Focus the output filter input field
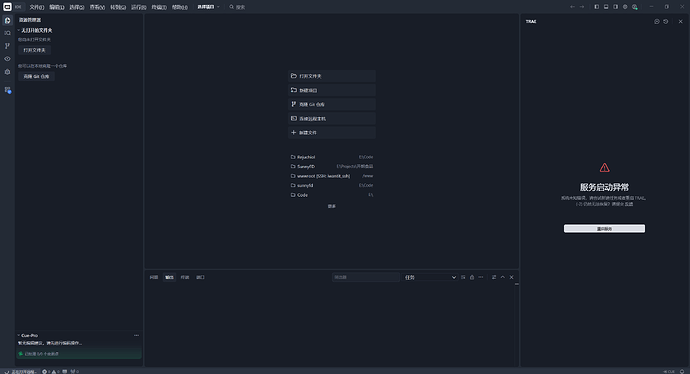This screenshot has width=690, height=374. coord(366,277)
